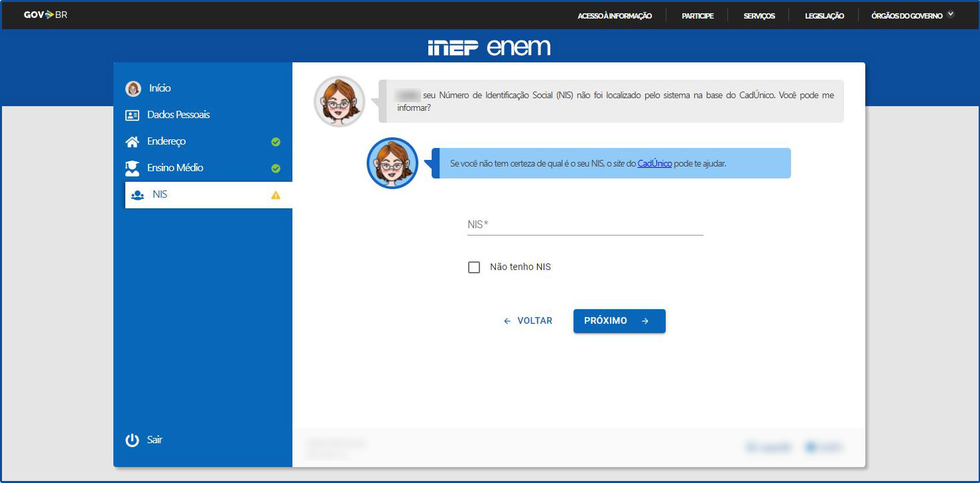
Task: Click the Dados Pessoais ID card icon
Action: pos(133,115)
